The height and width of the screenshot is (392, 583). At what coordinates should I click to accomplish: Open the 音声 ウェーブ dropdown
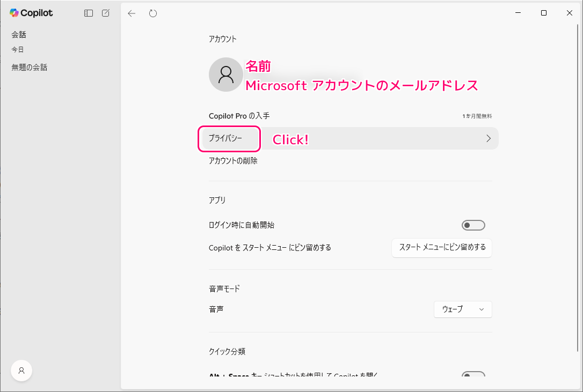(x=463, y=309)
